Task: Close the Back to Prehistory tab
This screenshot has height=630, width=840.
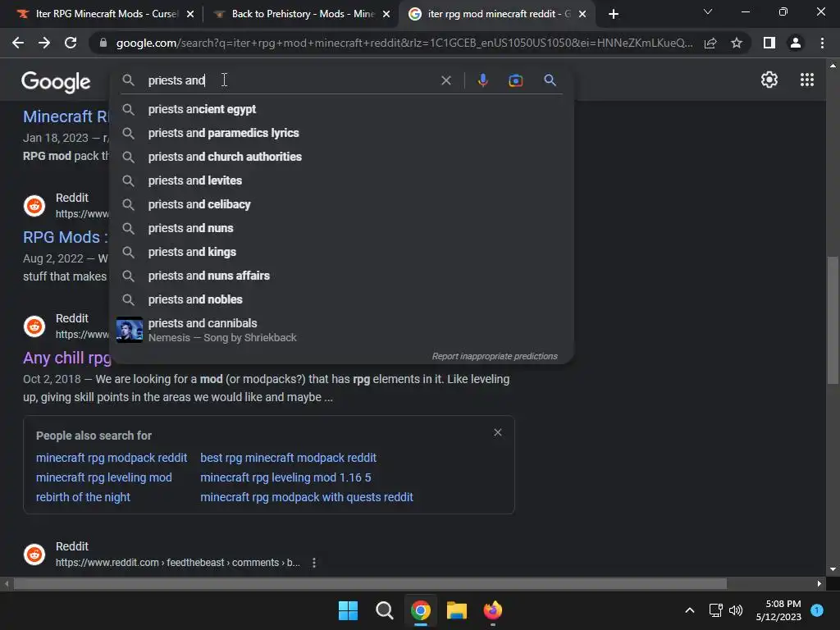Action: tap(386, 14)
